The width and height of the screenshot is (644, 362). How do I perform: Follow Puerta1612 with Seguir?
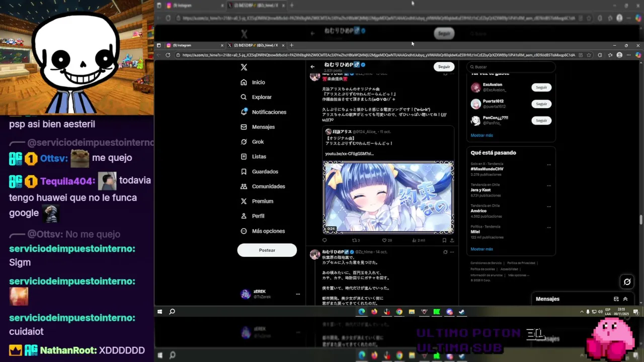(x=541, y=104)
